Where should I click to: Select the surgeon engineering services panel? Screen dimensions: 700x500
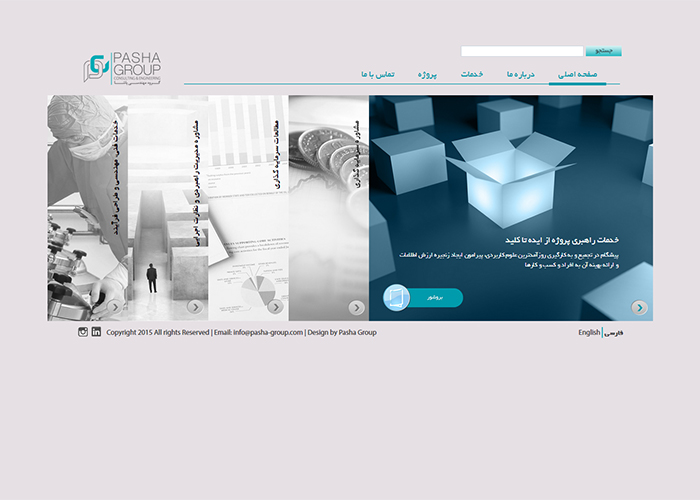coord(88,208)
